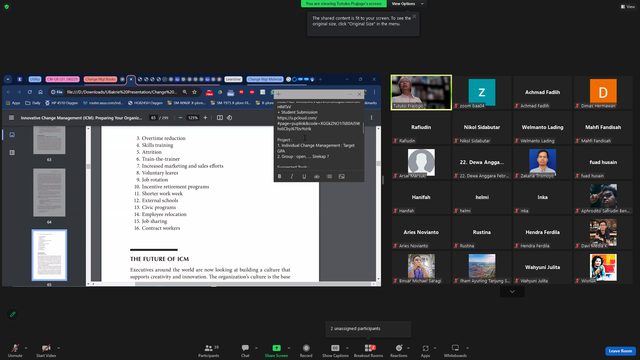
Task: Bookmark the page with the star icon
Action: coord(195,92)
